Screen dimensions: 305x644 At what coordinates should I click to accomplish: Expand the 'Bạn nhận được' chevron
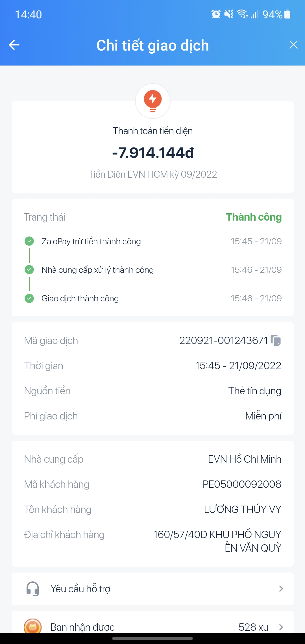(281, 627)
